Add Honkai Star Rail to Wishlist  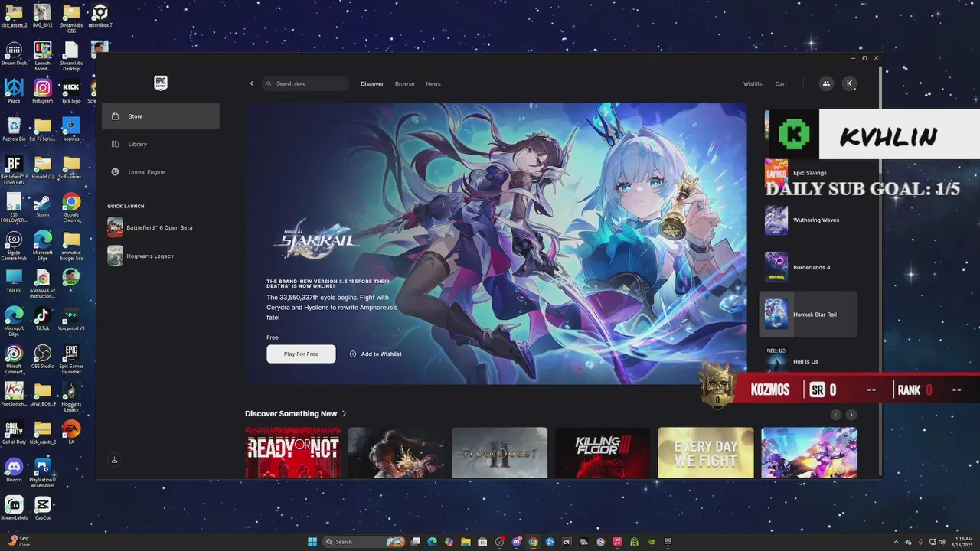click(x=375, y=354)
